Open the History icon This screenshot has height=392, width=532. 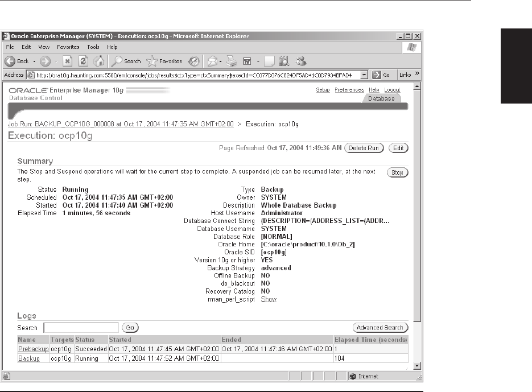(x=193, y=61)
